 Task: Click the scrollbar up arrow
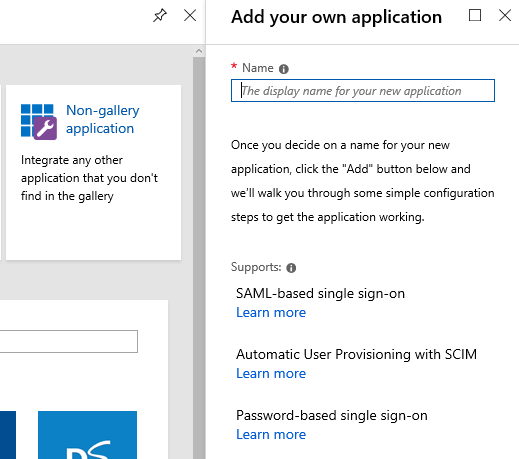point(199,51)
